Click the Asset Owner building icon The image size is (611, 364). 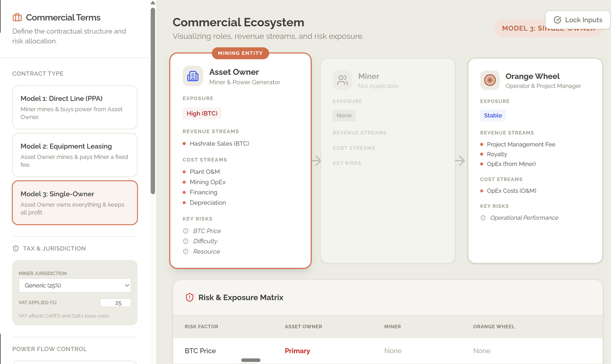(193, 76)
